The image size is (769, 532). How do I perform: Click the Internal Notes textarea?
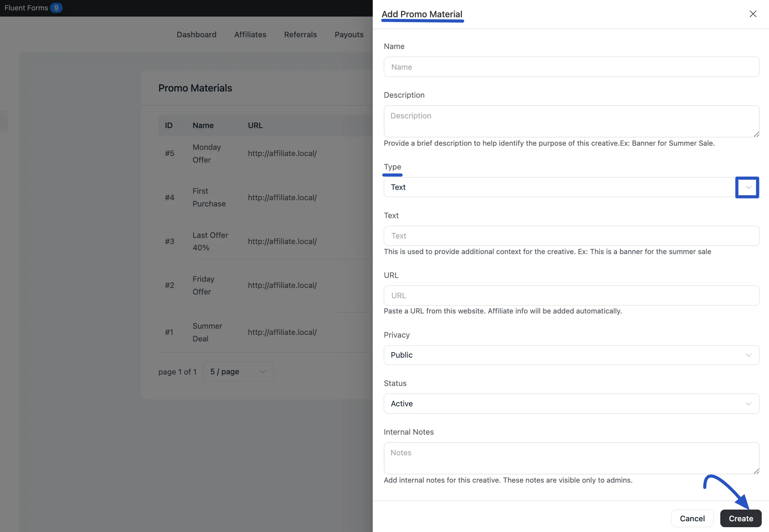coord(571,458)
